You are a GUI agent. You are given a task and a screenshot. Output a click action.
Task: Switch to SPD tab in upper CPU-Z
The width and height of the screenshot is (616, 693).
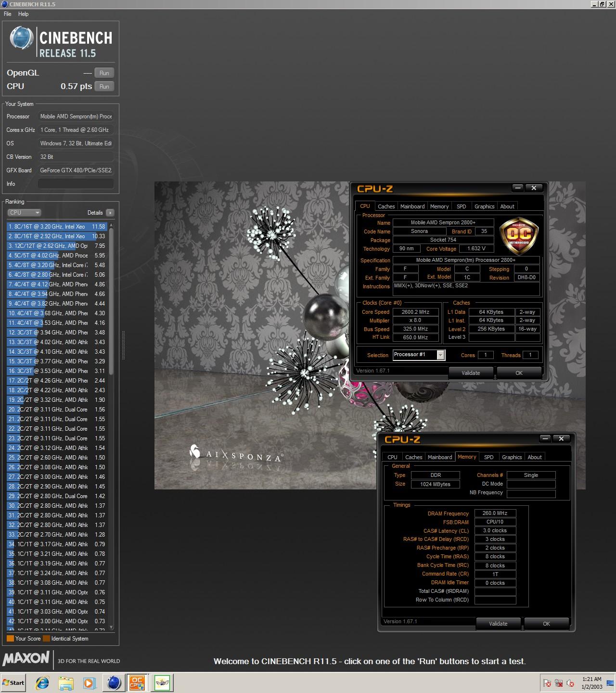(462, 206)
